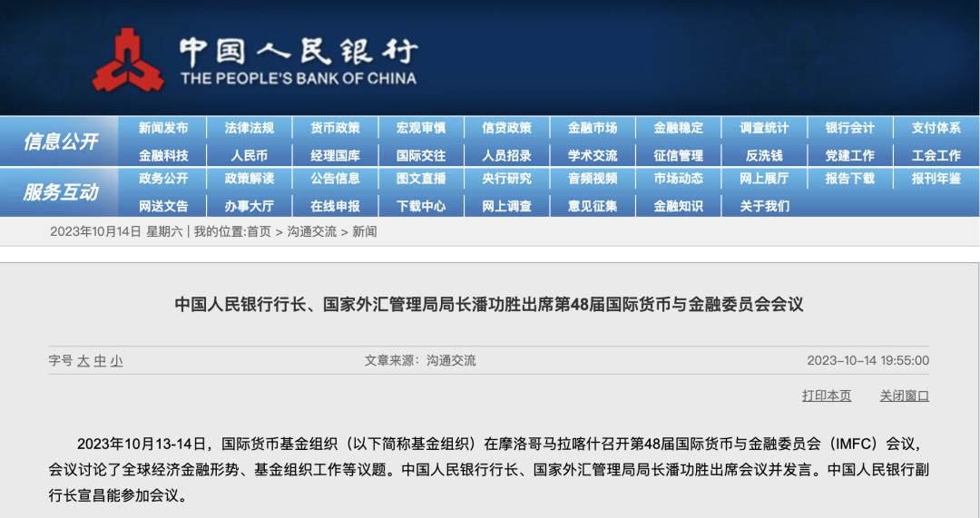Go to 音频视频 page

[593, 179]
